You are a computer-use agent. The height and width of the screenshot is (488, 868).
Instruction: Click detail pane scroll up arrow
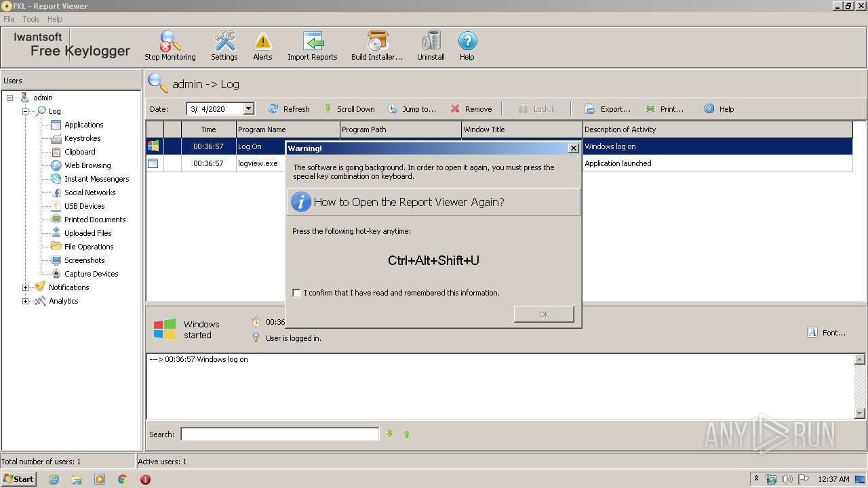tap(860, 359)
